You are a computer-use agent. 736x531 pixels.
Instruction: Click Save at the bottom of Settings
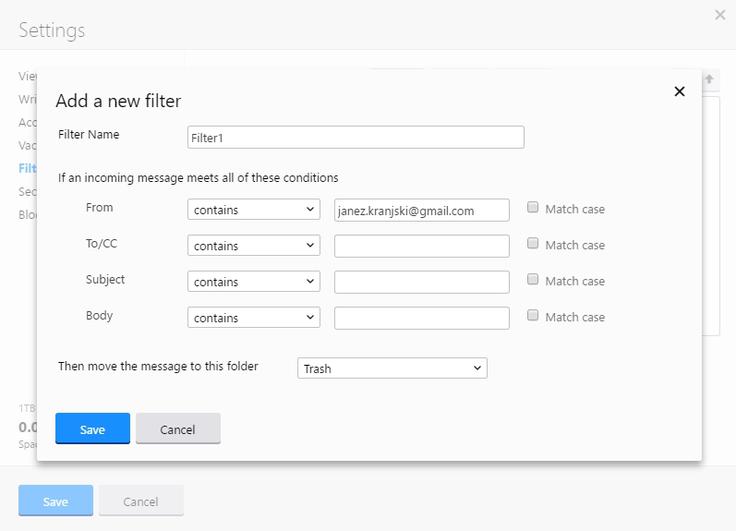coord(56,501)
